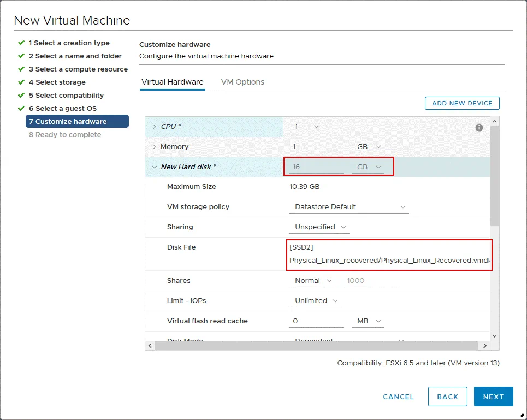The height and width of the screenshot is (420, 527).
Task: Click the ADD NEW DEVICE button
Action: coord(462,103)
